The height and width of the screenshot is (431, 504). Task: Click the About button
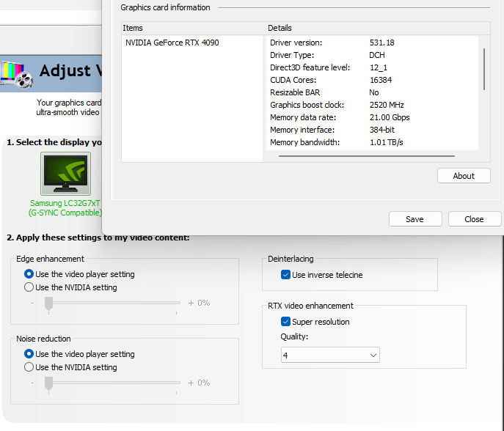[x=464, y=176]
